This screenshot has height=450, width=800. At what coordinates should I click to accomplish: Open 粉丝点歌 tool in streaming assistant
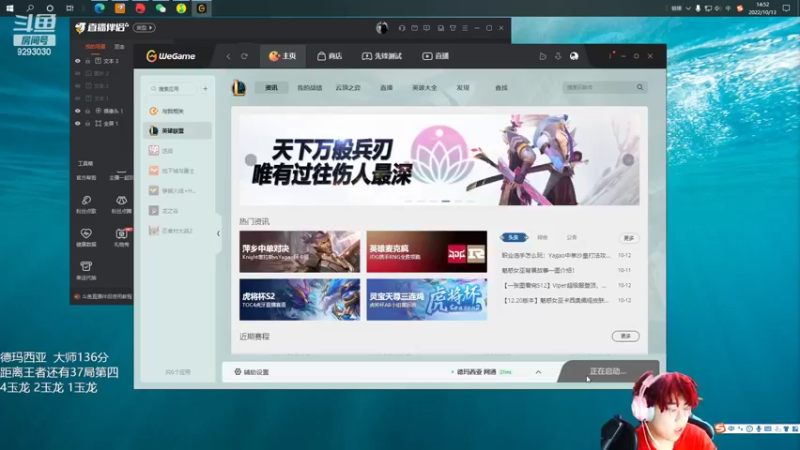[x=86, y=204]
